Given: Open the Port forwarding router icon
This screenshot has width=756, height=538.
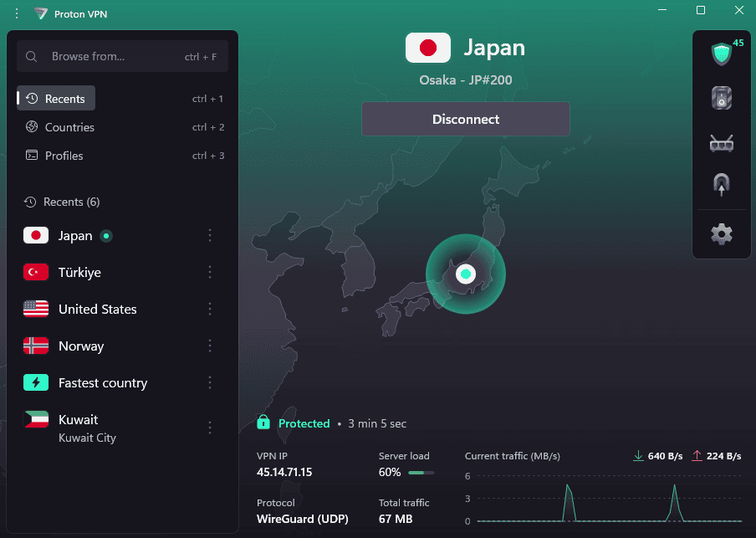Looking at the screenshot, I should click(x=720, y=143).
